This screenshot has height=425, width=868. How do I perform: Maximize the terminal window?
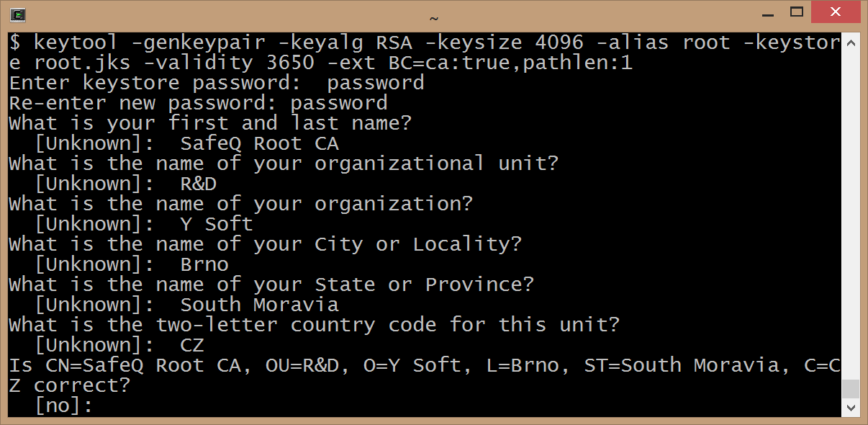[797, 12]
